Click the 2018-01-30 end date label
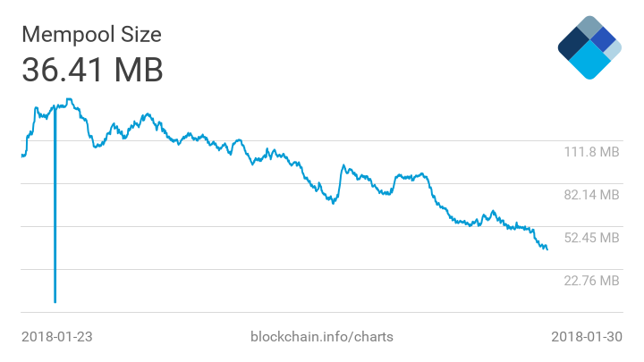 586,336
